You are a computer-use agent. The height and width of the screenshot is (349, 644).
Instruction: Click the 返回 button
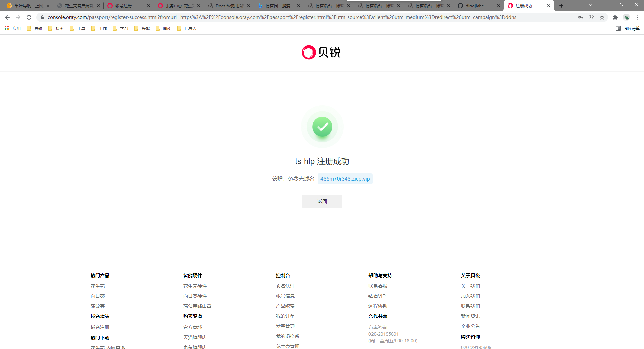tap(322, 201)
